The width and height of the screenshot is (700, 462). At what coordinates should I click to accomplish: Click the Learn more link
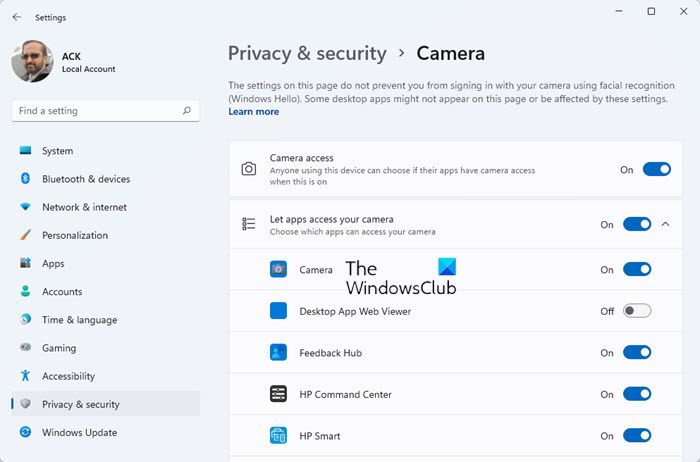point(254,112)
